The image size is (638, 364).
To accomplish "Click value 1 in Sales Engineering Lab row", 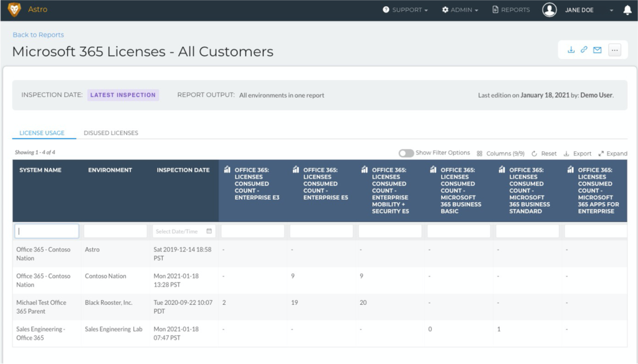I will point(499,329).
